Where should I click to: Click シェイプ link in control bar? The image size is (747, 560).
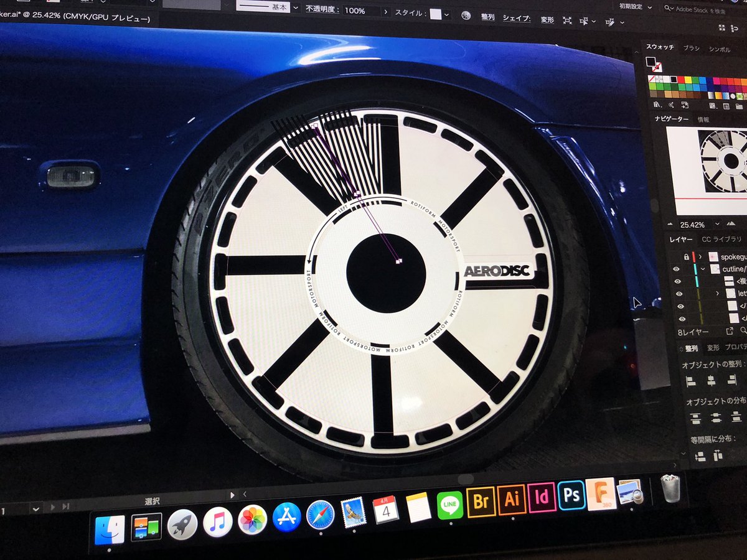[x=517, y=18]
